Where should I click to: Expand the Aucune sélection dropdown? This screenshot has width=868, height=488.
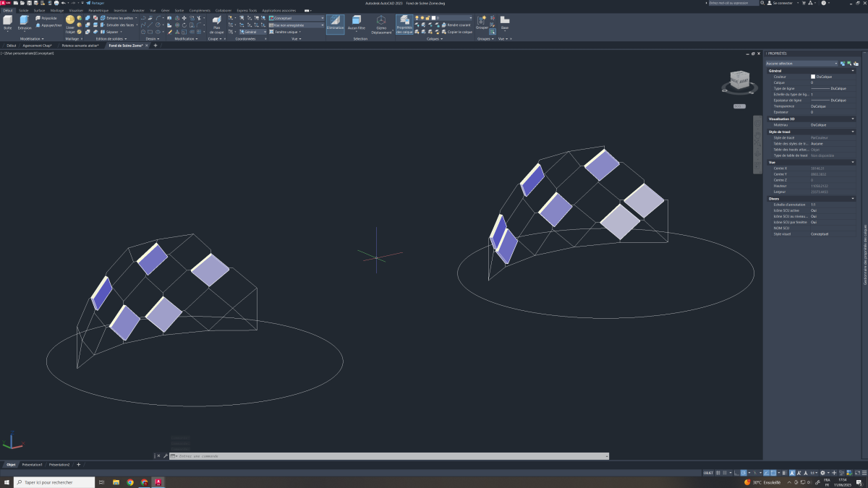(801, 64)
